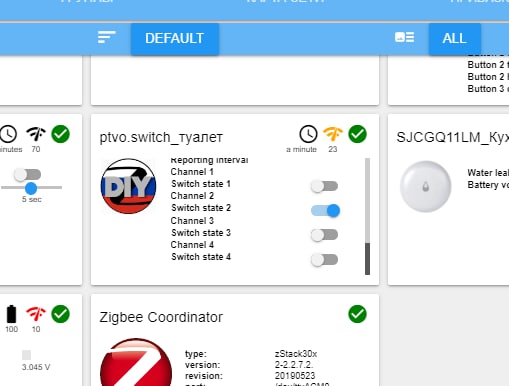
Task: Click orange signal icon showing 23
Action: 333,134
